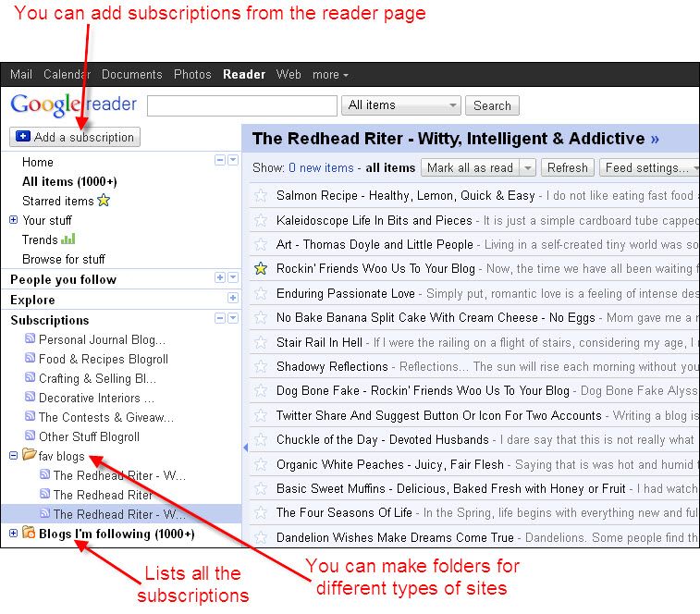This screenshot has width=700, height=614.
Task: Unstar the Rockin' Friends Woo Us article
Action: click(x=260, y=269)
